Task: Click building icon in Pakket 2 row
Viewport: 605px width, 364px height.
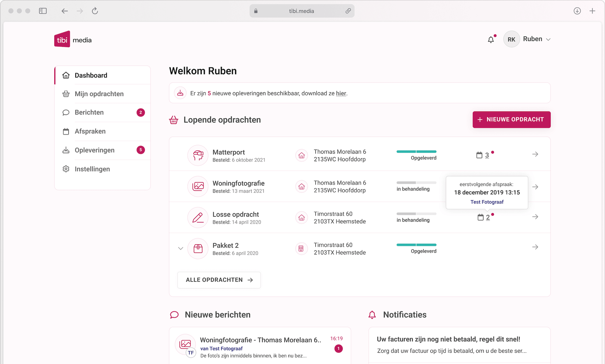Action: pos(301,249)
